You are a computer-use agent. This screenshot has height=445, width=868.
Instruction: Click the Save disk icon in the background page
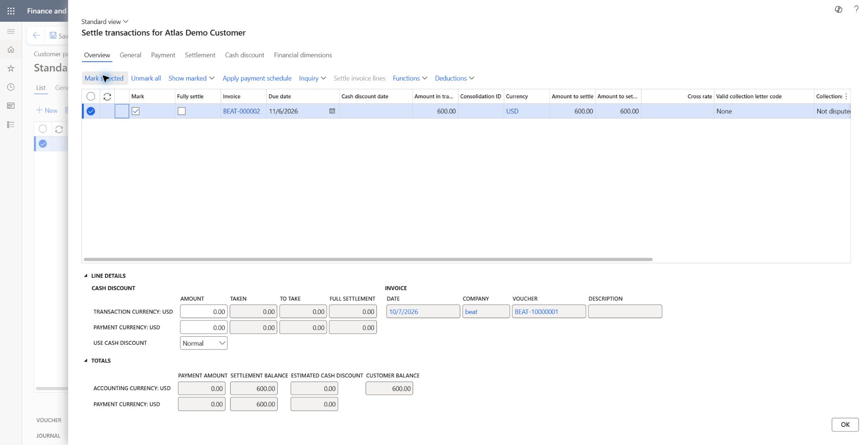(x=53, y=35)
